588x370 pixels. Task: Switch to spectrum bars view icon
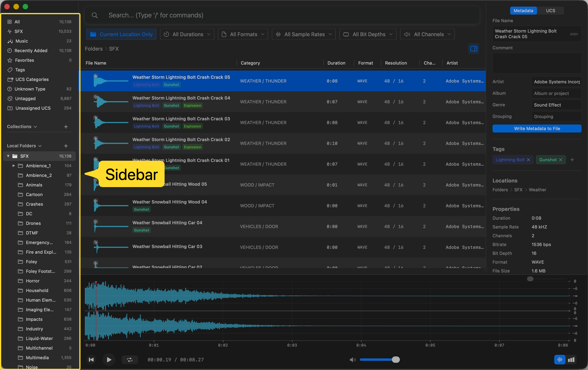click(x=571, y=359)
